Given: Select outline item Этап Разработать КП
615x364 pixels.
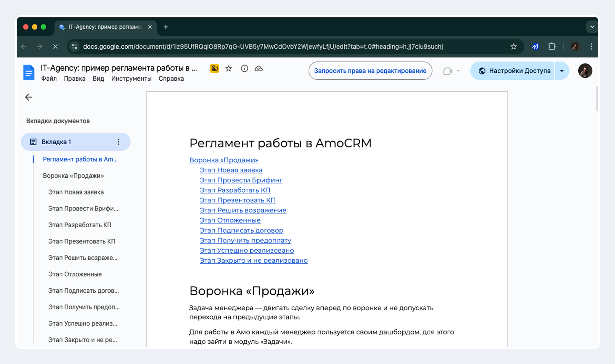Looking at the screenshot, I should [80, 225].
